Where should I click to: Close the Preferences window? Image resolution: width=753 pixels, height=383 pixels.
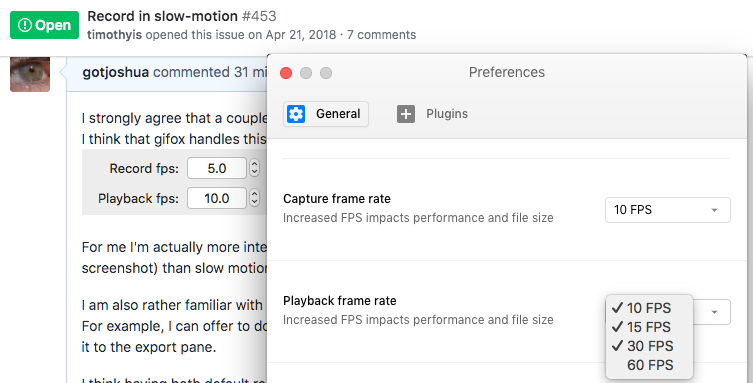286,73
